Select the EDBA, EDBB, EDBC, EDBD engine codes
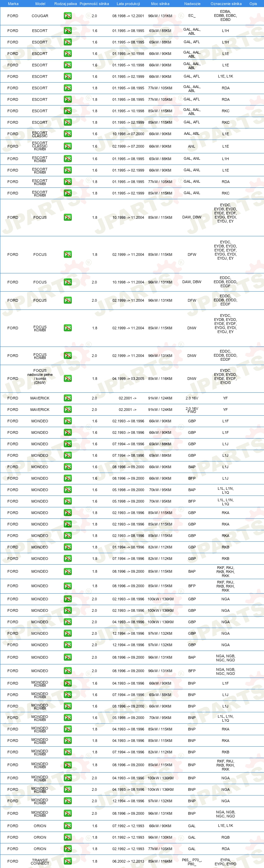The height and width of the screenshot is (868, 264). click(226, 16)
